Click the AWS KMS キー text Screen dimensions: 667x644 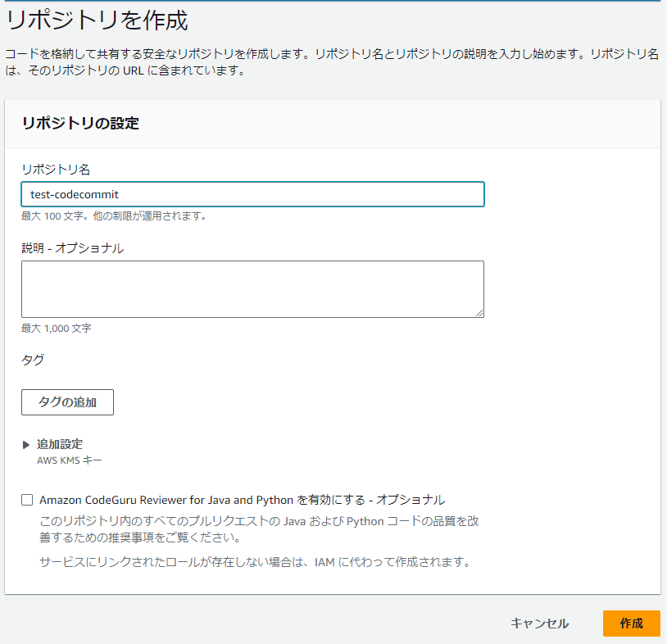pyautogui.click(x=70, y=460)
